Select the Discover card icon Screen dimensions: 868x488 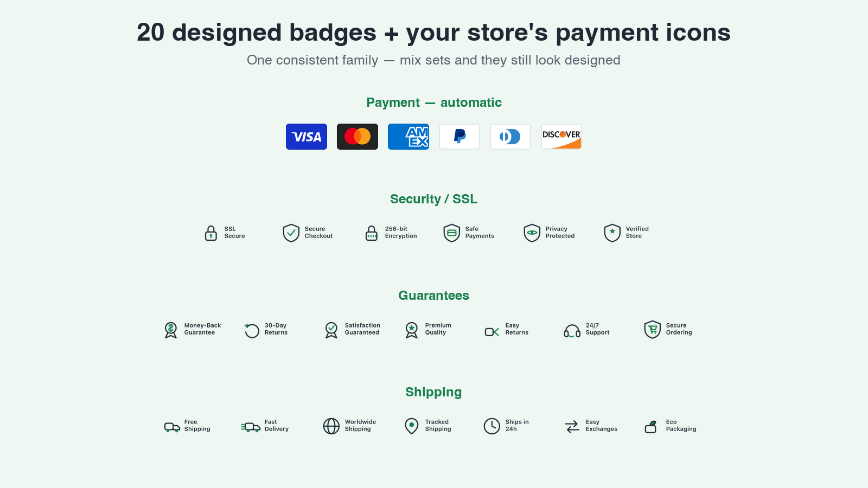tap(561, 137)
